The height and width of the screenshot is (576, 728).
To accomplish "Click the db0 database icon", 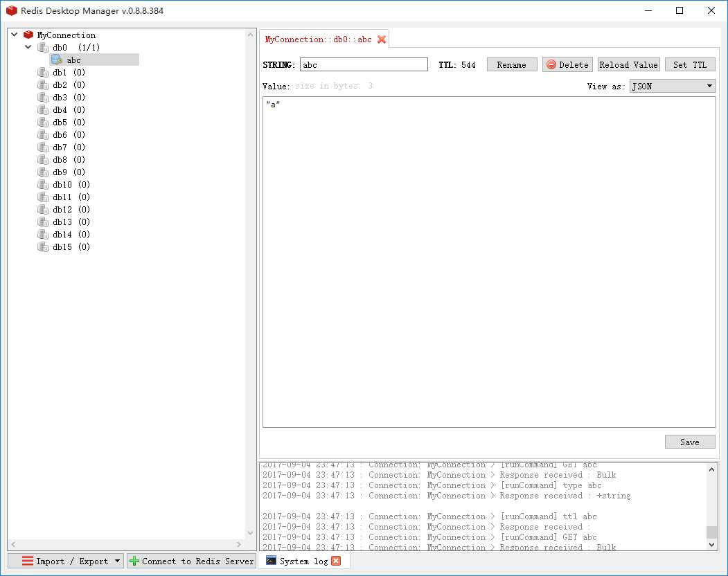I will click(43, 47).
